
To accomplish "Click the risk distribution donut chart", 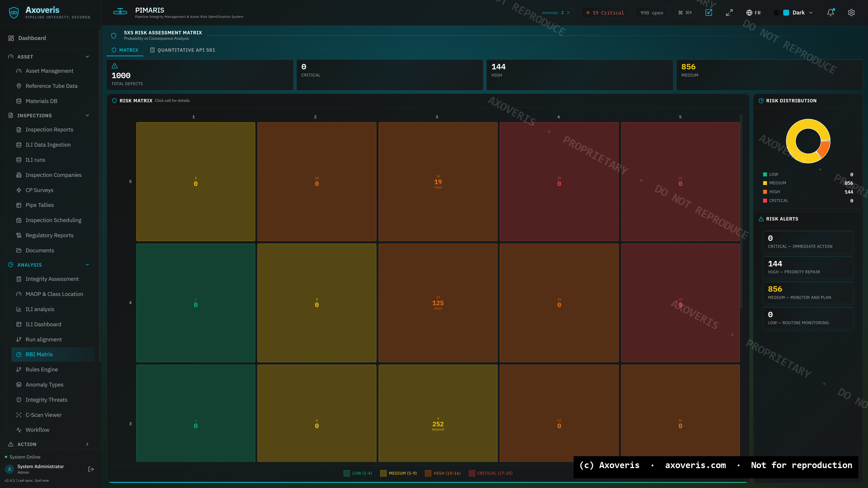I will point(808,141).
